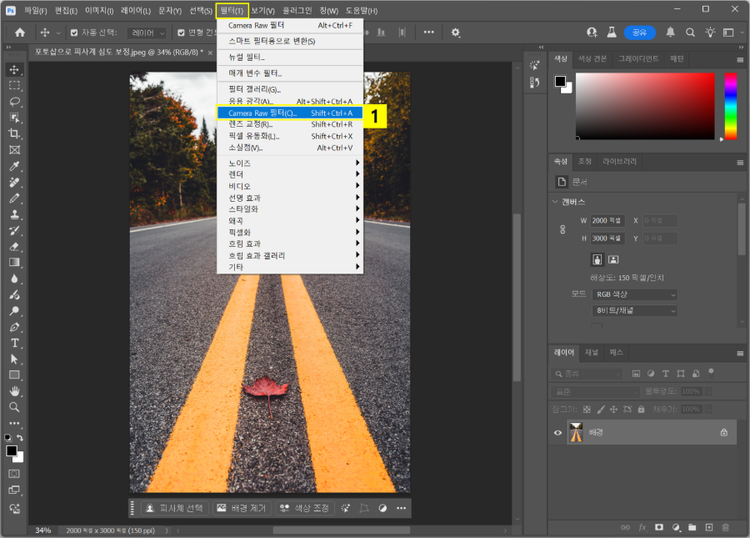This screenshot has height=538, width=750.
Task: Select the Object Selection tool
Action: click(x=14, y=118)
